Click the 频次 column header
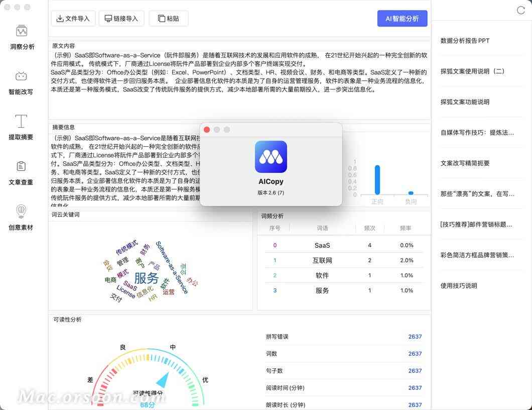532x410 pixels. (x=369, y=228)
